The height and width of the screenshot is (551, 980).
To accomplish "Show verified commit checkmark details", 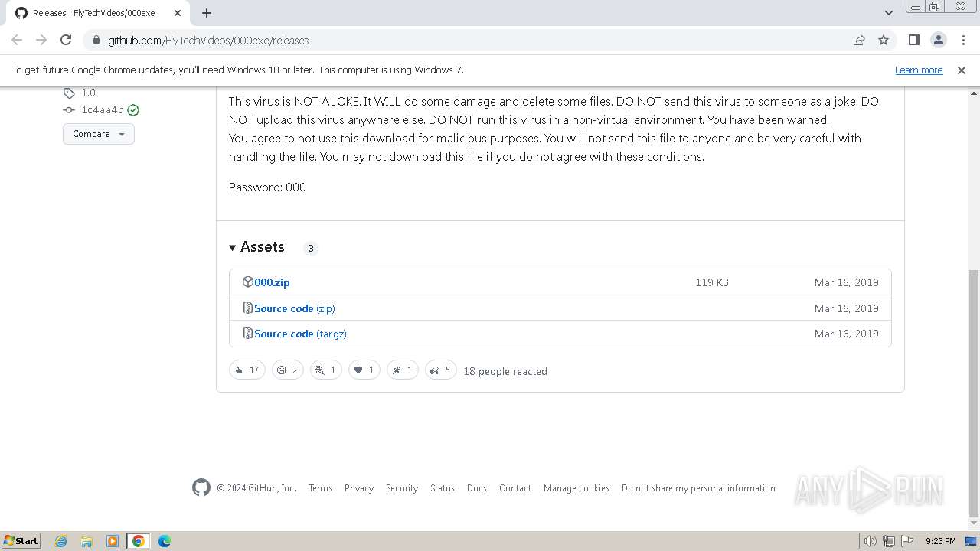I will 133,110.
